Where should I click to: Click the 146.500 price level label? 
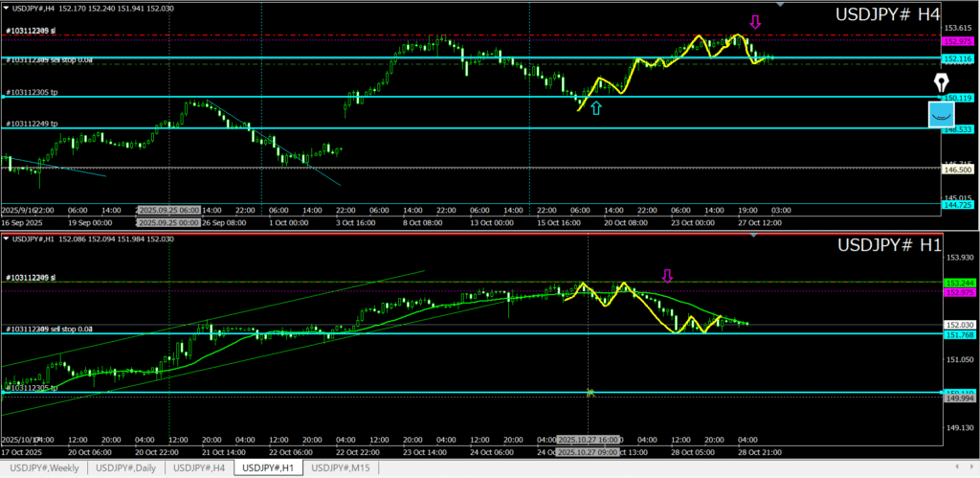pyautogui.click(x=958, y=169)
